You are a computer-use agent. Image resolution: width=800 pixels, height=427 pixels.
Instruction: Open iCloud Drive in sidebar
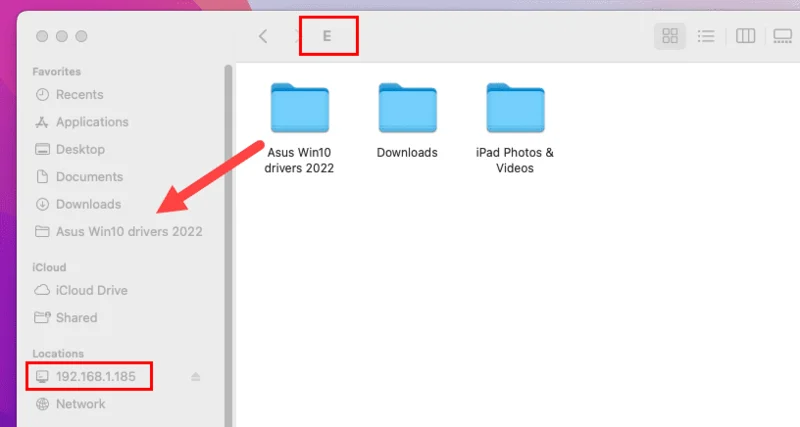pos(91,290)
